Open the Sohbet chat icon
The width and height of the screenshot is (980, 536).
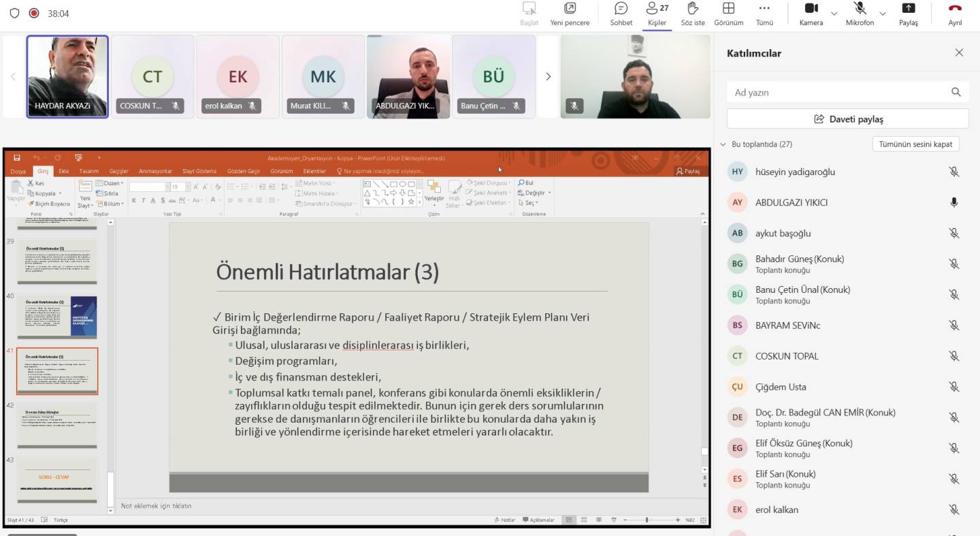[621, 9]
